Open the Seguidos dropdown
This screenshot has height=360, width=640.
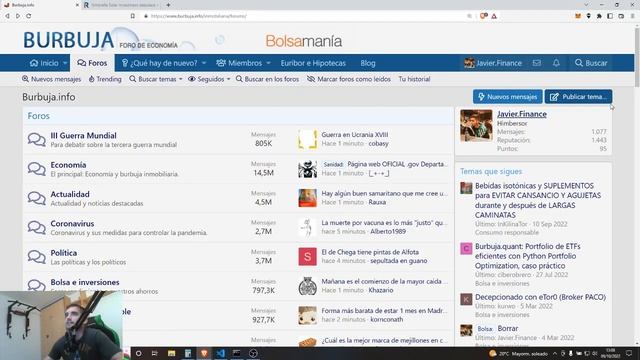tap(209, 79)
